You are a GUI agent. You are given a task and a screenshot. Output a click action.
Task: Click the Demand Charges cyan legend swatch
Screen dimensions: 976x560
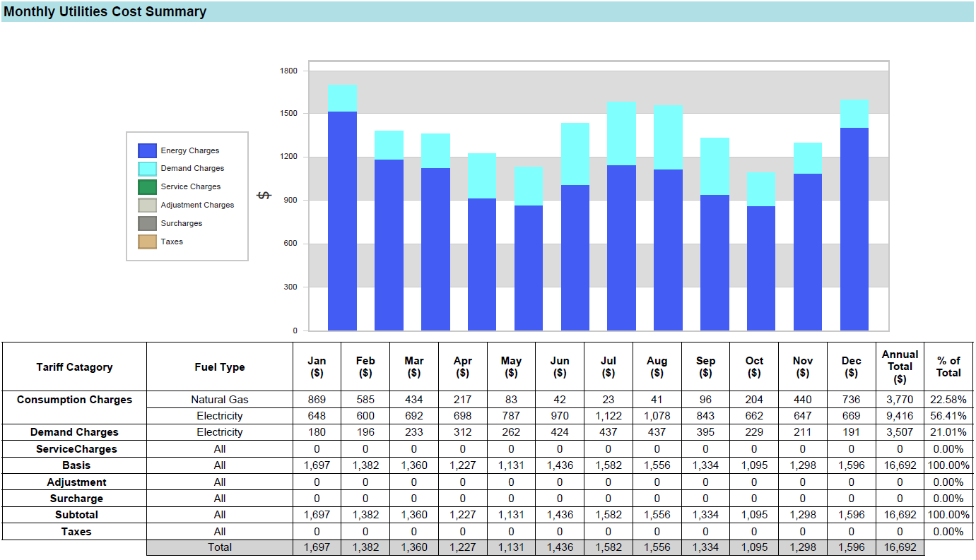(x=147, y=169)
